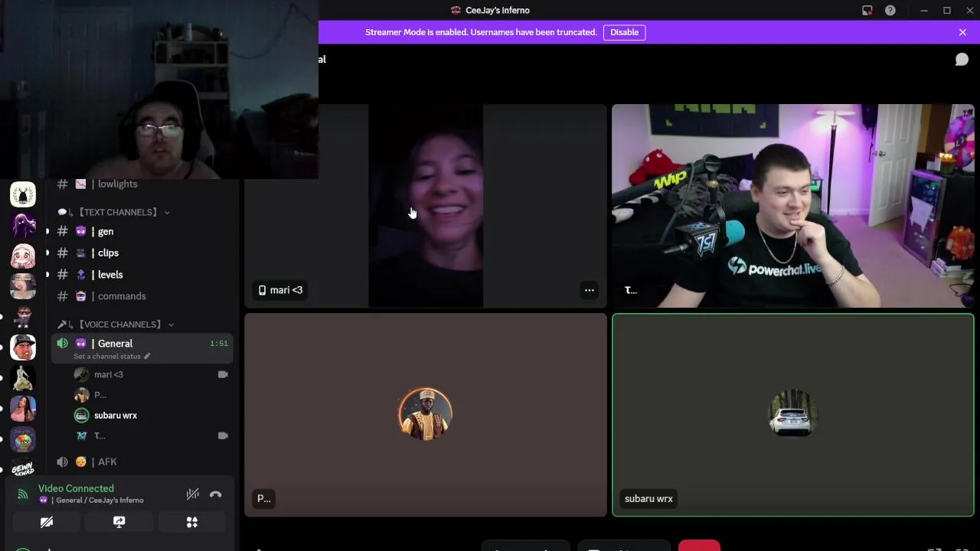
Task: Open the pink anime girl server
Action: pyautogui.click(x=23, y=256)
